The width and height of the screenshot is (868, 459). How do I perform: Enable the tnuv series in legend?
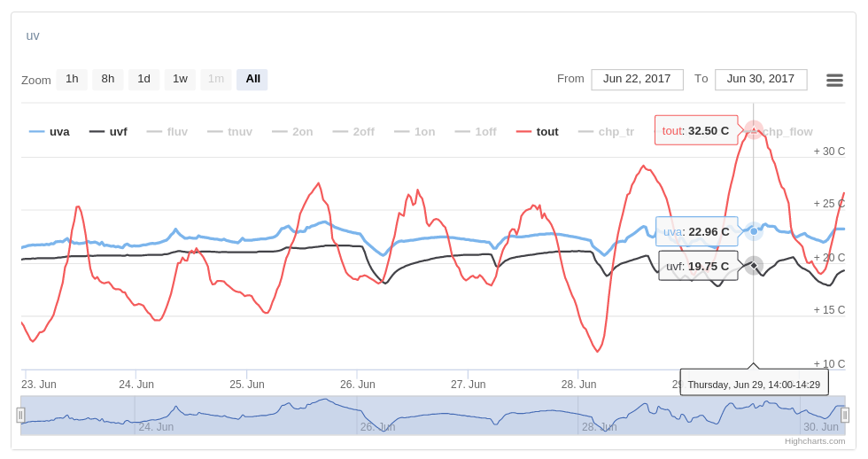point(229,132)
